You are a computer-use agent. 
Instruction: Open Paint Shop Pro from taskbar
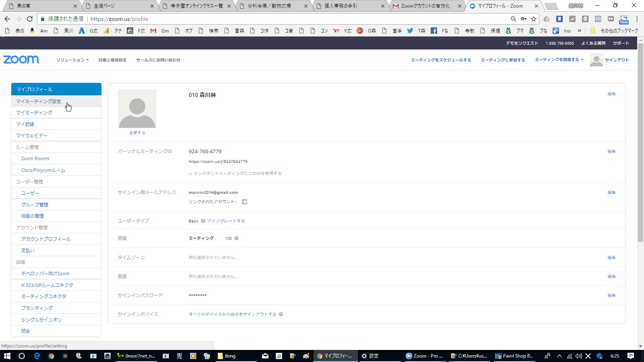tap(514, 356)
